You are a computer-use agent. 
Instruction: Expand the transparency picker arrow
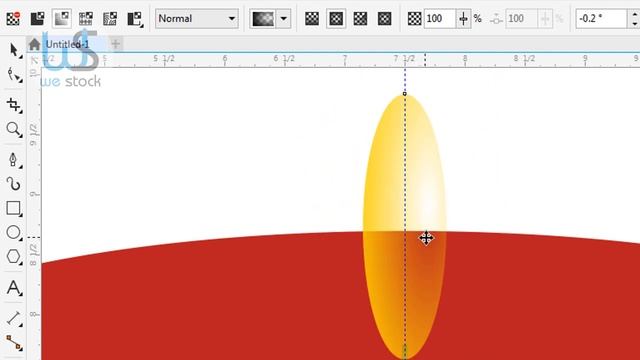click(284, 19)
